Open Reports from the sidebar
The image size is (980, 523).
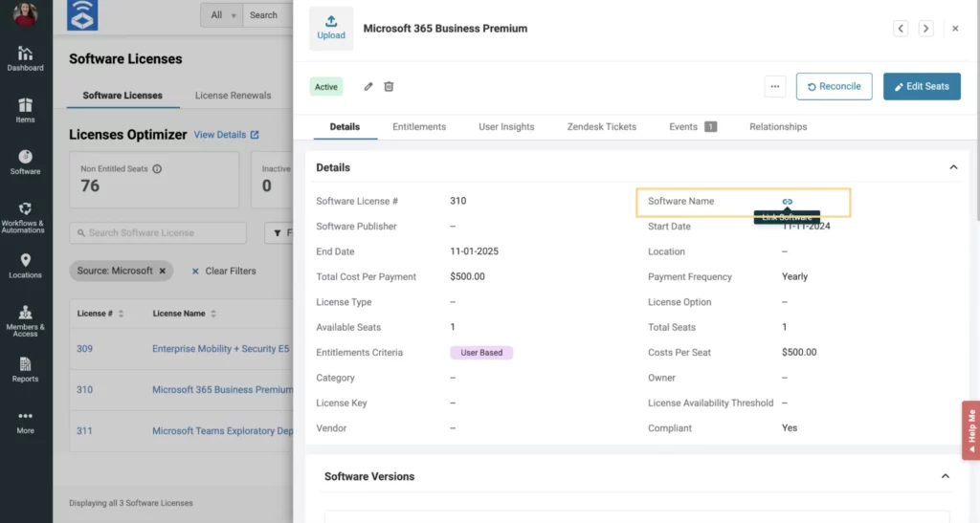pyautogui.click(x=26, y=369)
